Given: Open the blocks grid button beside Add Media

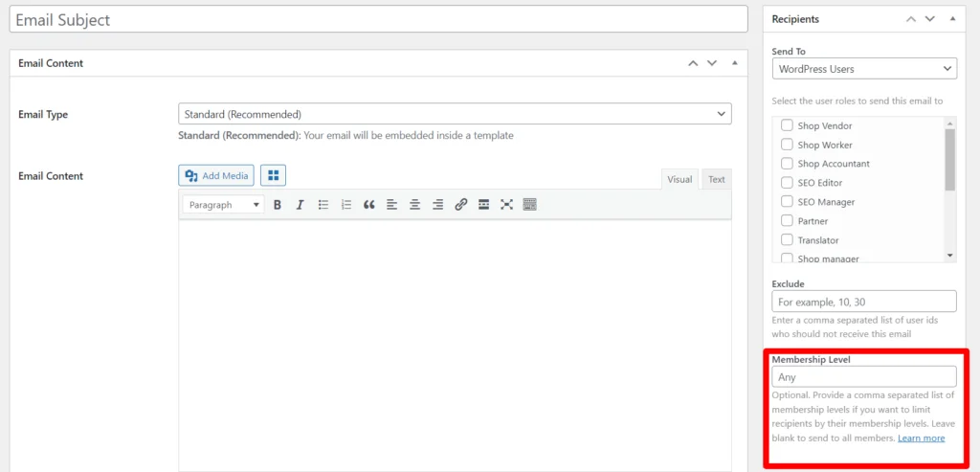Looking at the screenshot, I should click(x=273, y=175).
